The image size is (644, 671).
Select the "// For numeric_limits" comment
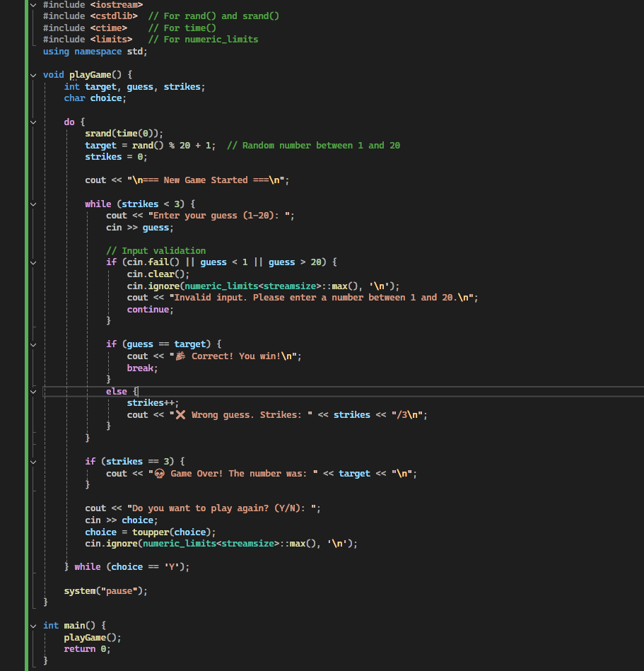click(204, 40)
